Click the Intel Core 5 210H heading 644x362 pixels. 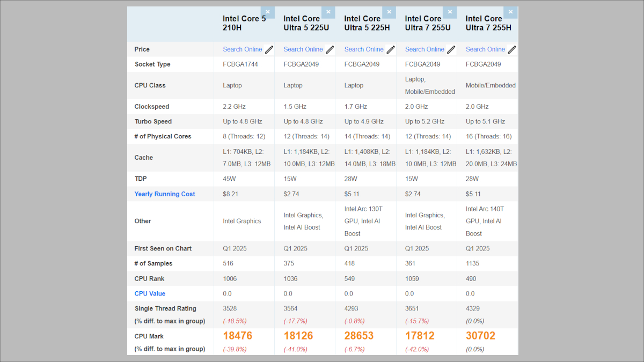pyautogui.click(x=244, y=23)
